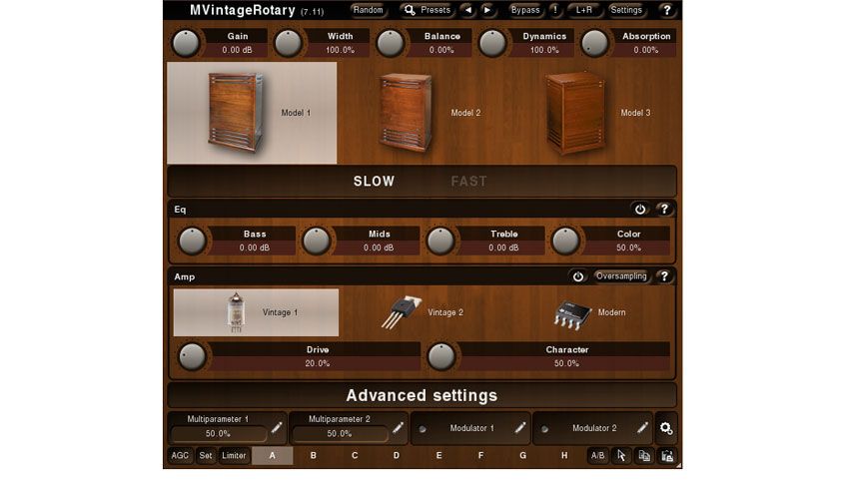The width and height of the screenshot is (849, 504).
Task: Click the arrow cursor icon beside A/B
Action: pyautogui.click(x=621, y=456)
